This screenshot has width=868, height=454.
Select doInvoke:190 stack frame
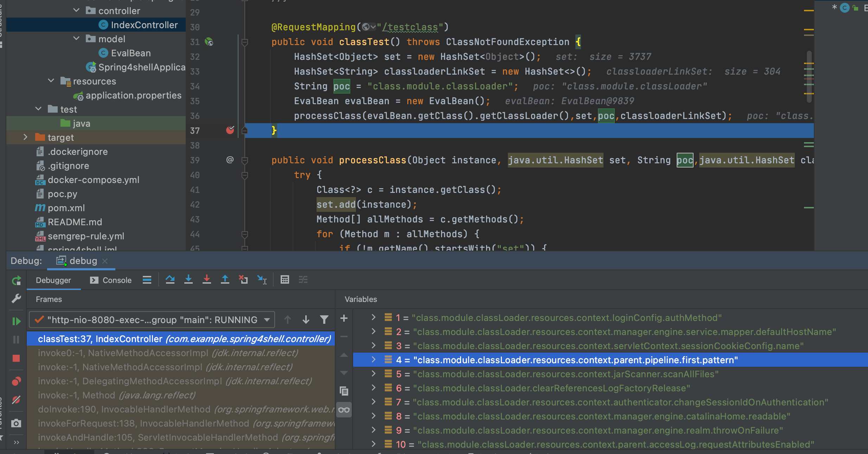click(x=181, y=409)
